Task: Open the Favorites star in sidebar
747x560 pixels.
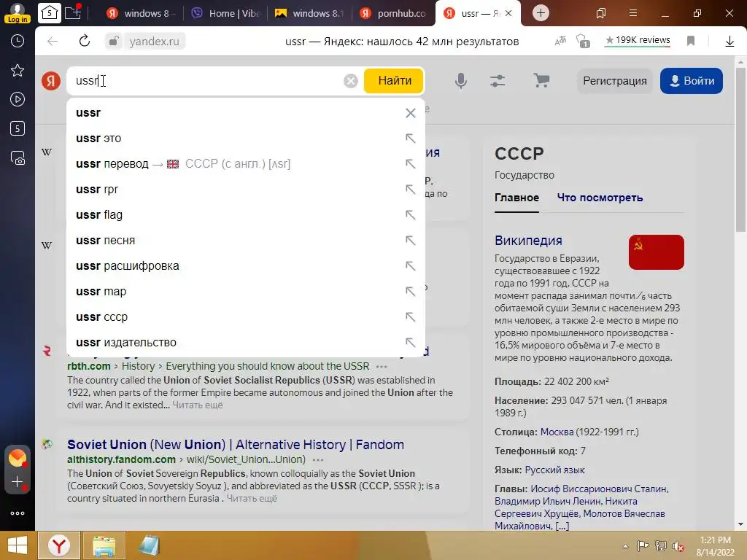Action: click(18, 71)
